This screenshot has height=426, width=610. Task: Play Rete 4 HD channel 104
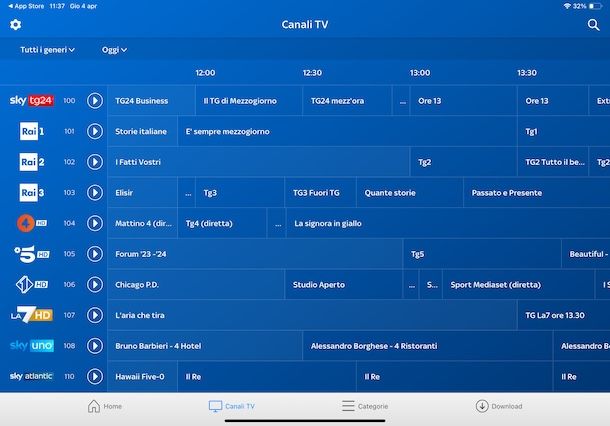click(x=95, y=223)
